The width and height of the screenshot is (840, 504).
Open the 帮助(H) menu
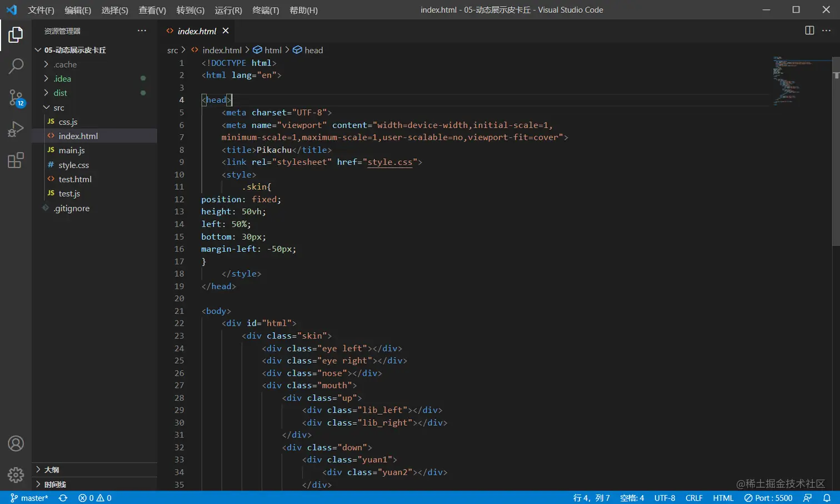coord(303,10)
